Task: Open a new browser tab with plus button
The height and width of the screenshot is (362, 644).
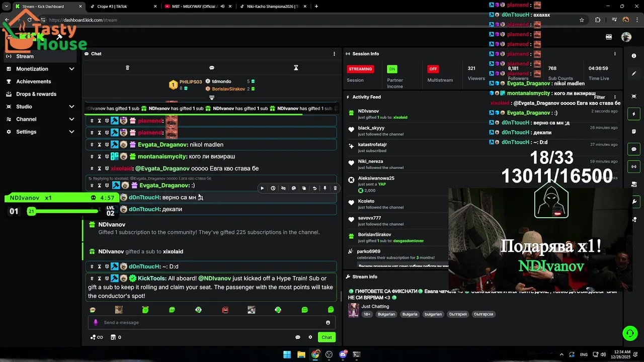Action: coord(316,7)
